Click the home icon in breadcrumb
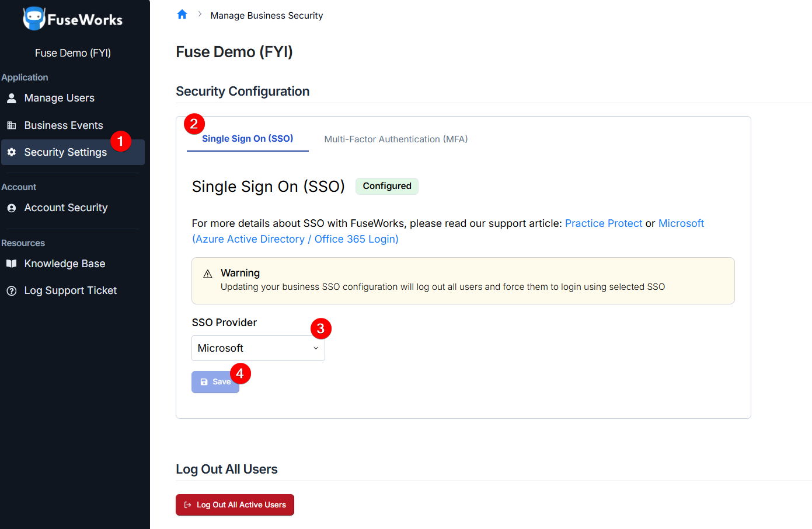The width and height of the screenshot is (812, 529). (x=182, y=15)
